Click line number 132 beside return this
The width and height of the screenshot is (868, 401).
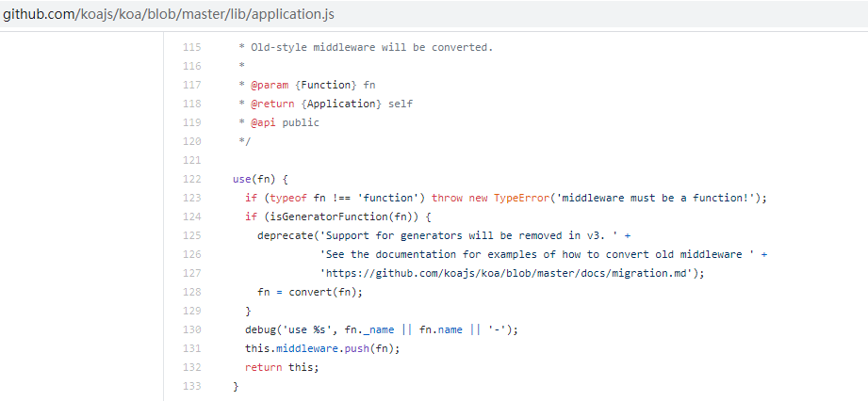pos(191,367)
